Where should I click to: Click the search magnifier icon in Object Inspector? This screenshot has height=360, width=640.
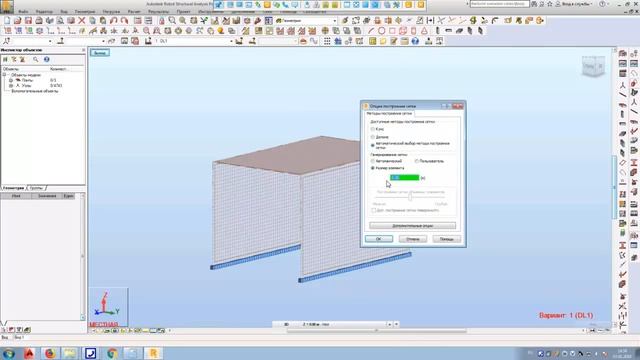(x=36, y=60)
